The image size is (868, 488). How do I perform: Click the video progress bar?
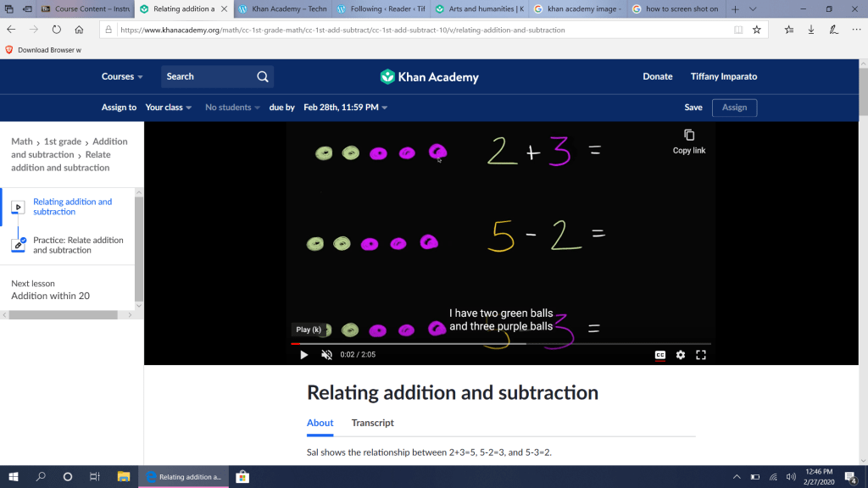pyautogui.click(x=500, y=344)
